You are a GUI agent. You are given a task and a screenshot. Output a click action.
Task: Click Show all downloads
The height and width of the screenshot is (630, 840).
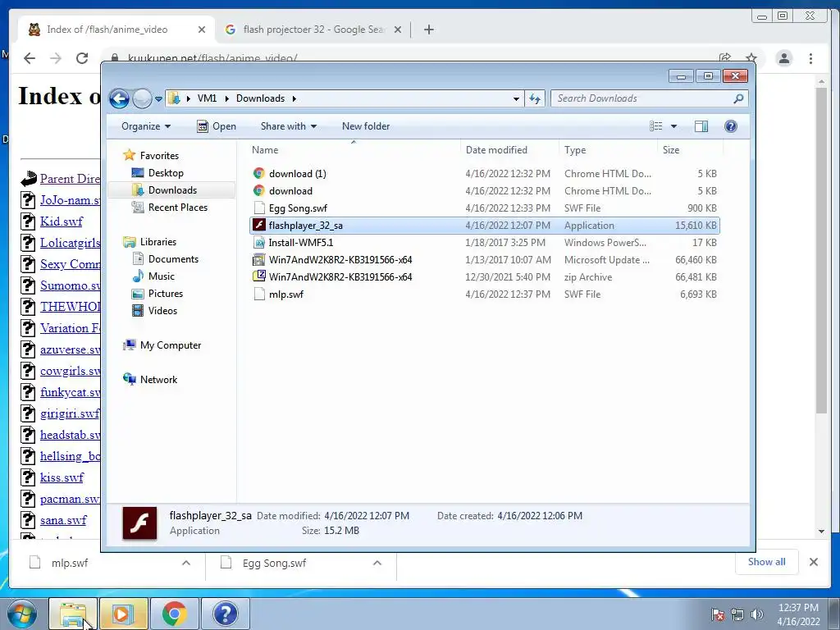pos(767,562)
